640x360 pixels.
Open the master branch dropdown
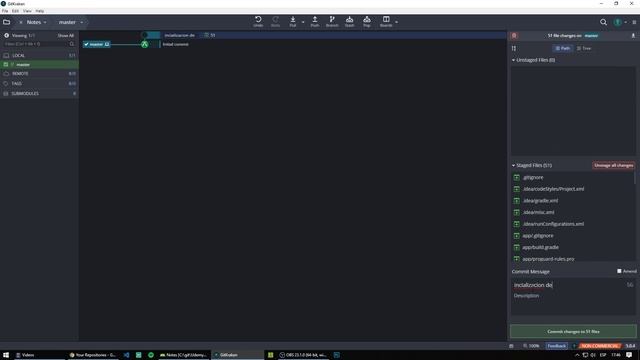[82, 22]
